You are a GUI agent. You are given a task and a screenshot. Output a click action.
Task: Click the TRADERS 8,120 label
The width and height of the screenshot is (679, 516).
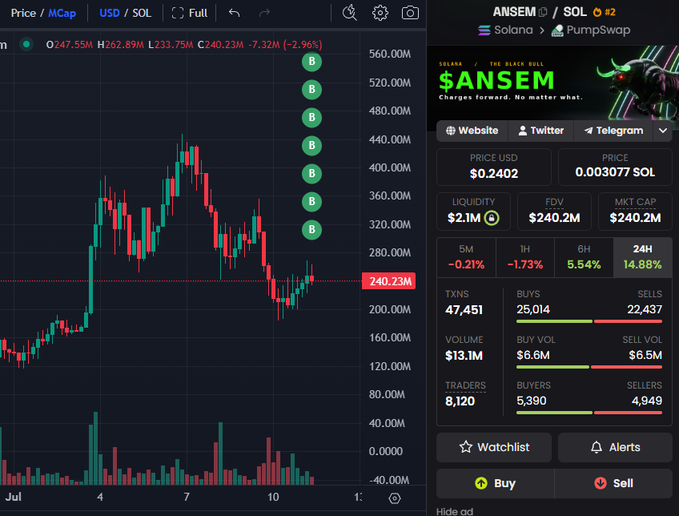pyautogui.click(x=466, y=385)
